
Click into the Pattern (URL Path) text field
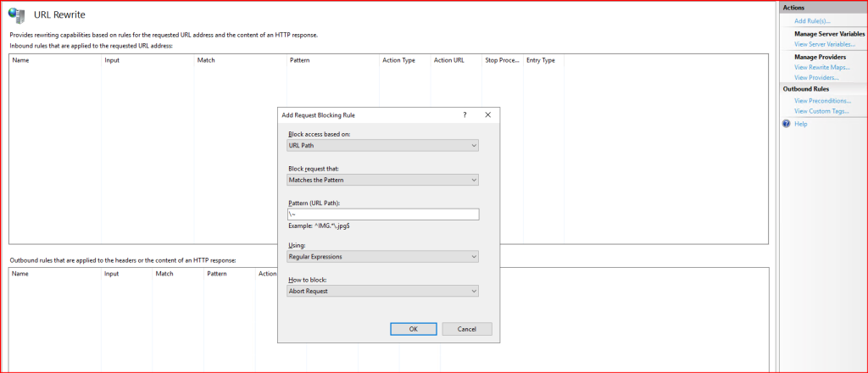click(x=383, y=214)
